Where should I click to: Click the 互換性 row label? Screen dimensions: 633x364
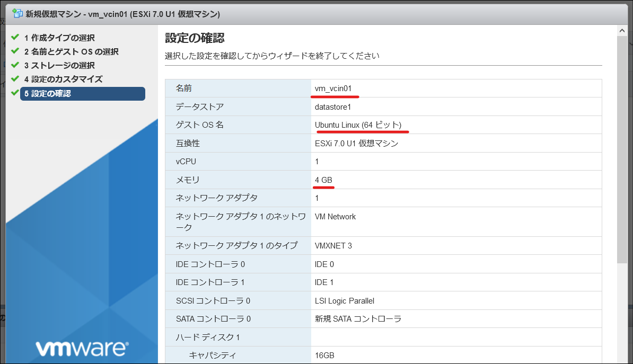(188, 143)
